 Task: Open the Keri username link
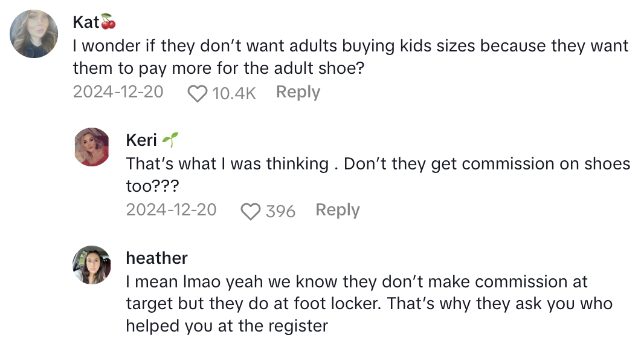(141, 140)
